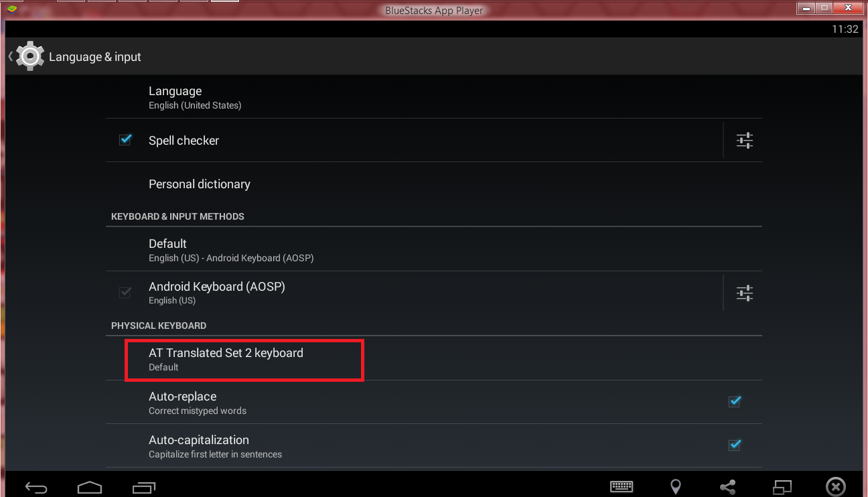
Task: Open Android Keyboard (AOSP) settings sliders icon
Action: 744,293
